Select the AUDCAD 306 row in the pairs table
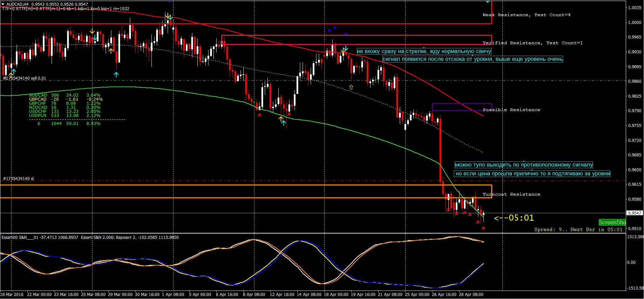The width and height of the screenshot is (644, 299). [x=64, y=95]
